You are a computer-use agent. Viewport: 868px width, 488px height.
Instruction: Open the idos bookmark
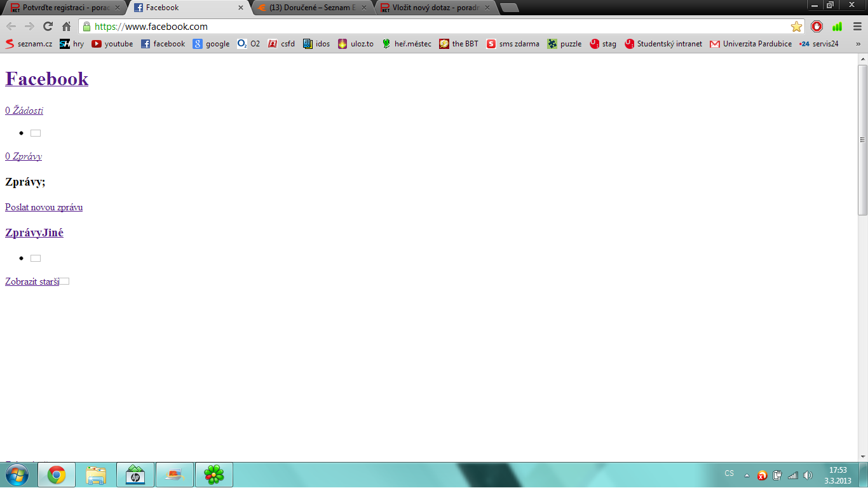pyautogui.click(x=316, y=44)
